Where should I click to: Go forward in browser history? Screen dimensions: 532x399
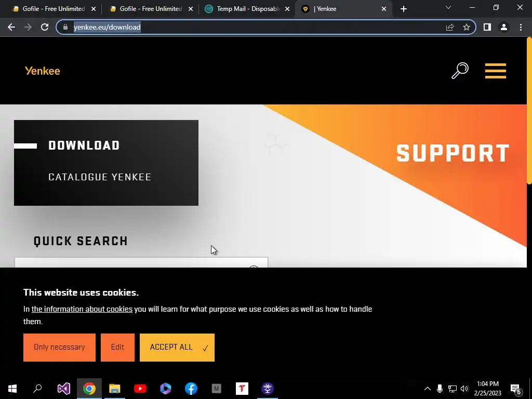click(x=28, y=27)
